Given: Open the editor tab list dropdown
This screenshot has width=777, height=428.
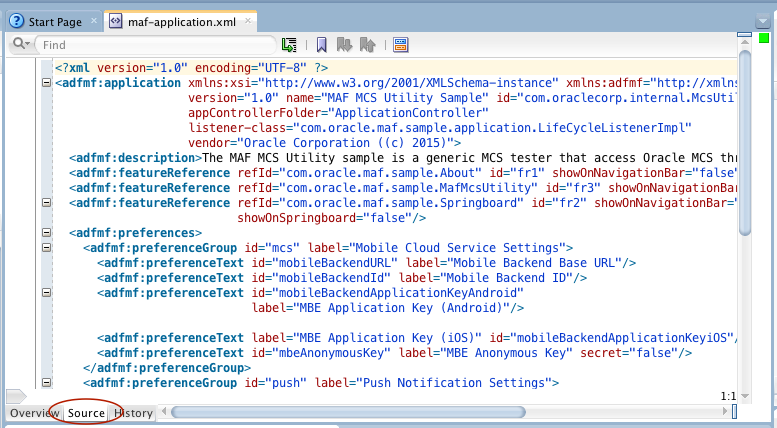Looking at the screenshot, I should click(763, 21).
